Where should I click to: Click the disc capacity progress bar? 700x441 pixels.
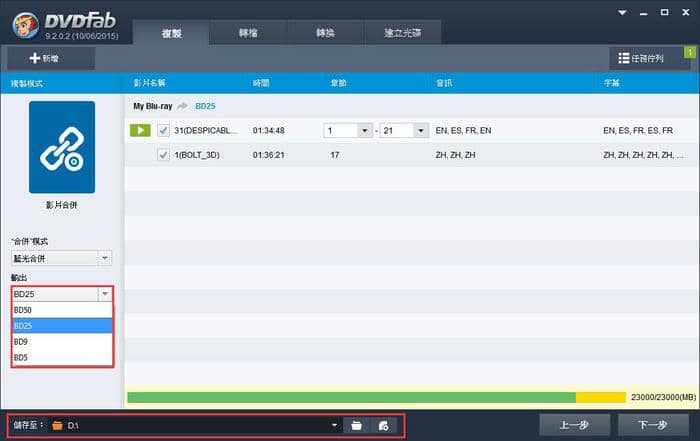[377, 397]
